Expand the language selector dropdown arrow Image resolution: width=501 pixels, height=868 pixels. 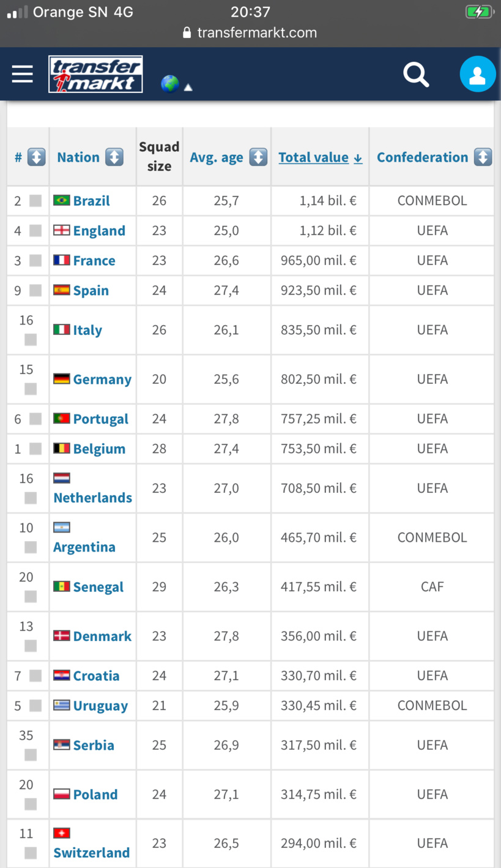point(189,88)
